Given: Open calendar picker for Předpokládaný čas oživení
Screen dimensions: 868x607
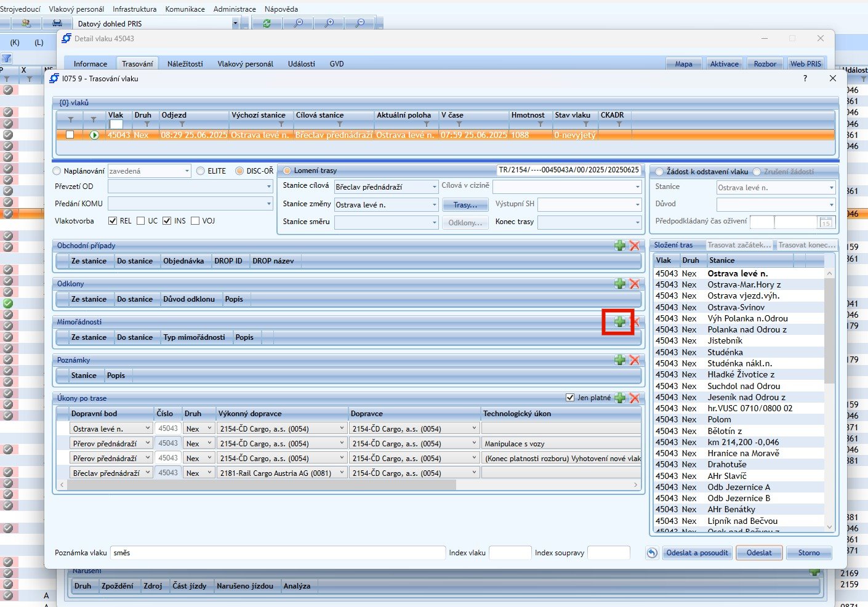Looking at the screenshot, I should pos(826,222).
